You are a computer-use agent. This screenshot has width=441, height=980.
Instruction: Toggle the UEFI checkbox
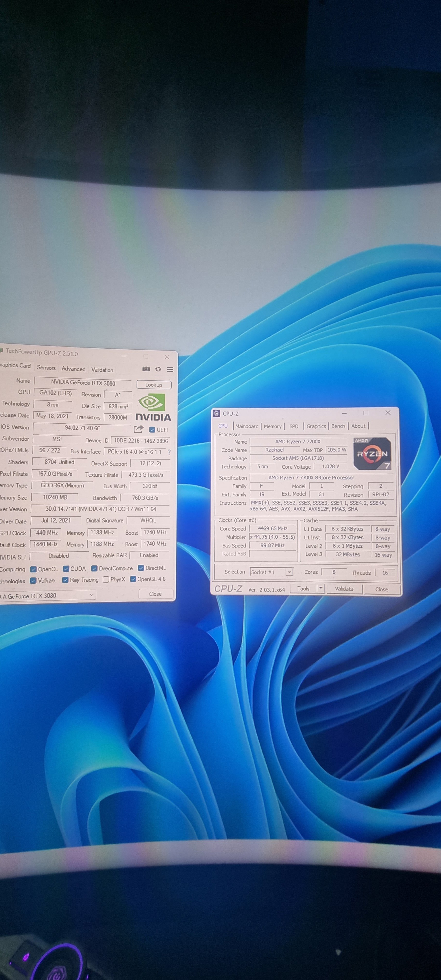(x=152, y=429)
